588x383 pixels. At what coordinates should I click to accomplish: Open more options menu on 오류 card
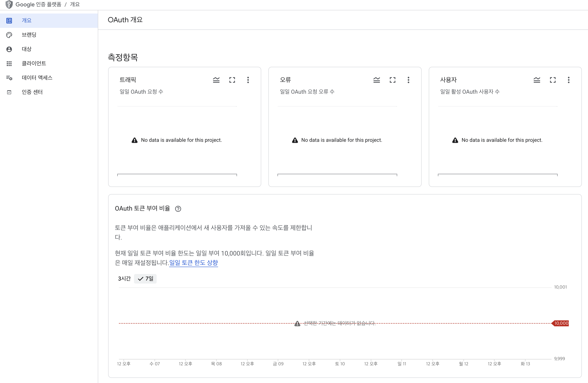408,80
